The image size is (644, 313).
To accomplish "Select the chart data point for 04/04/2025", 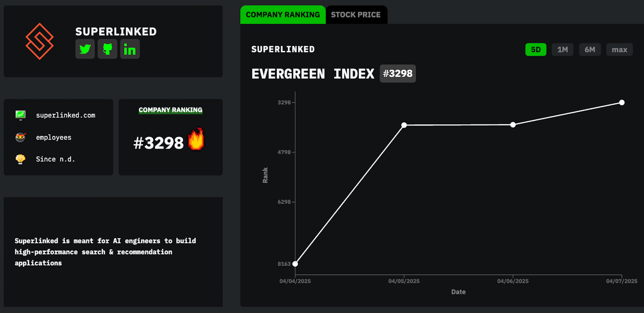I will 295,264.
